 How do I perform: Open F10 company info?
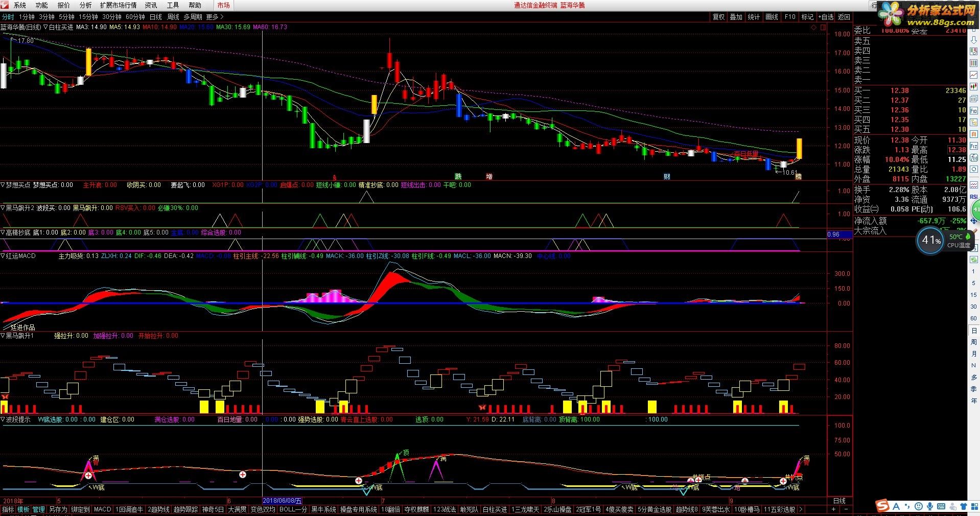790,17
